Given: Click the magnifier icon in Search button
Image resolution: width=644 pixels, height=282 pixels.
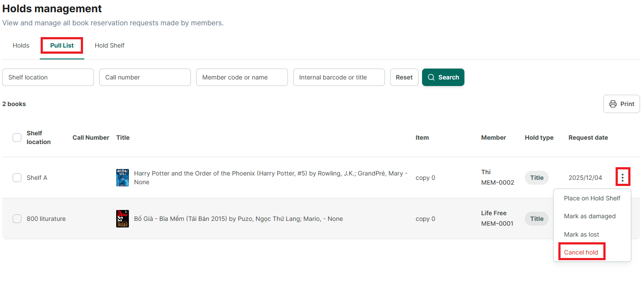Looking at the screenshot, I should pos(431,77).
